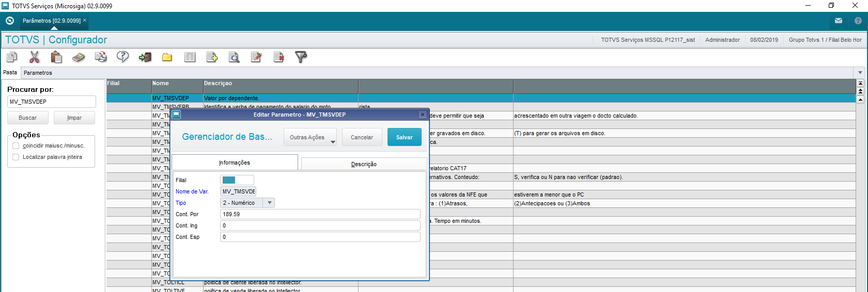868x292 pixels.
Task: Click the table list view icon
Action: [190, 57]
